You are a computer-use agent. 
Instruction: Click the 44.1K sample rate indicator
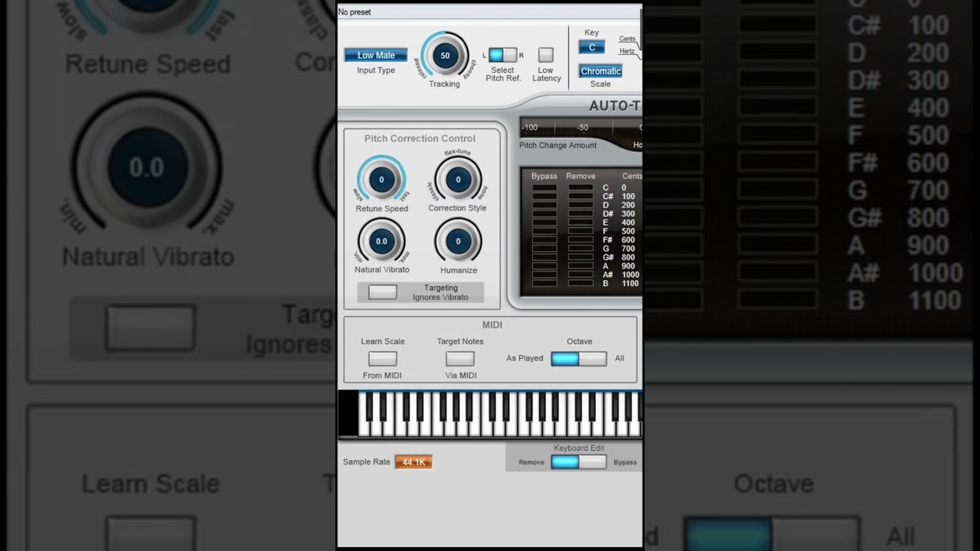point(413,462)
